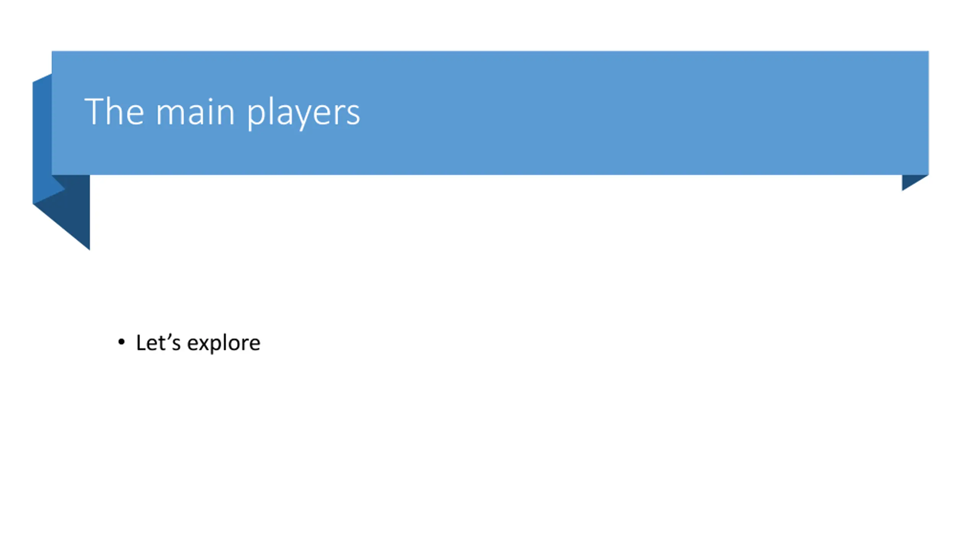
Task: Click the word 'Let's' in the bullet
Action: [158, 342]
